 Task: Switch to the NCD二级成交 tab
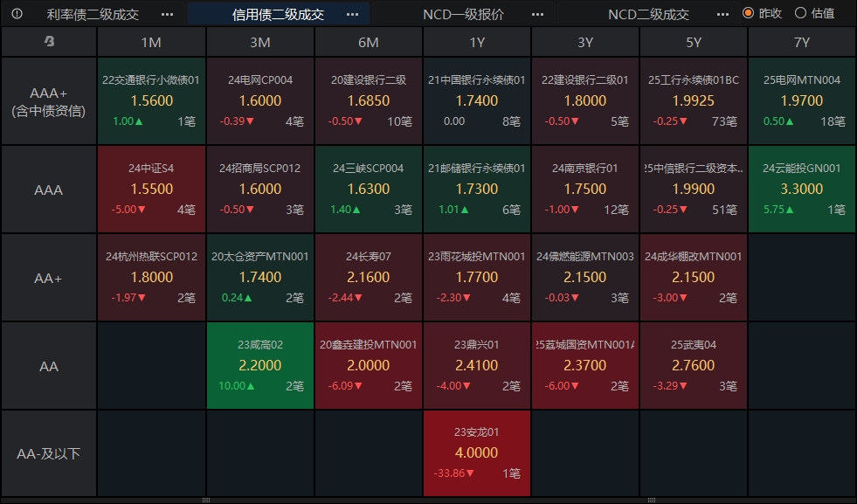[649, 14]
